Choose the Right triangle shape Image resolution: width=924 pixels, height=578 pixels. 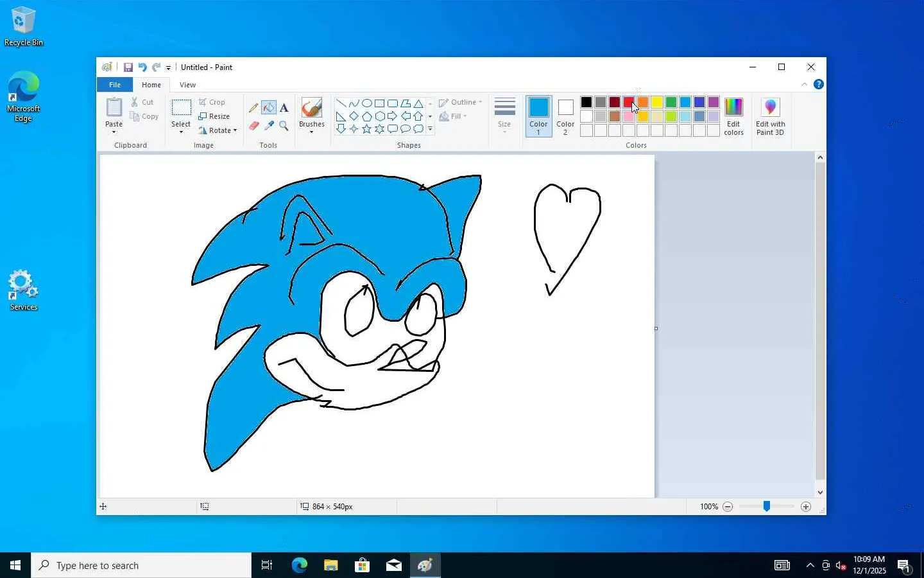click(x=341, y=116)
